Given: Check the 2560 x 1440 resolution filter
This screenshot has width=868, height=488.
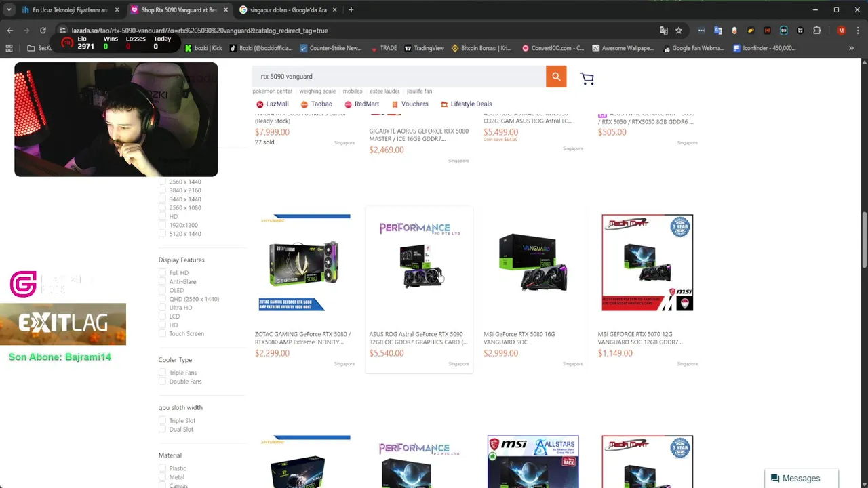Looking at the screenshot, I should pyautogui.click(x=162, y=182).
